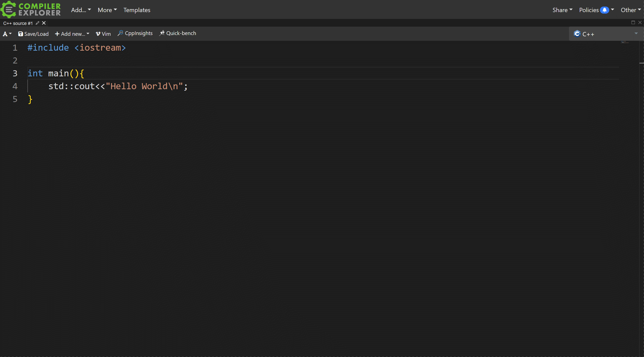Open the Templates menu item

coord(137,10)
